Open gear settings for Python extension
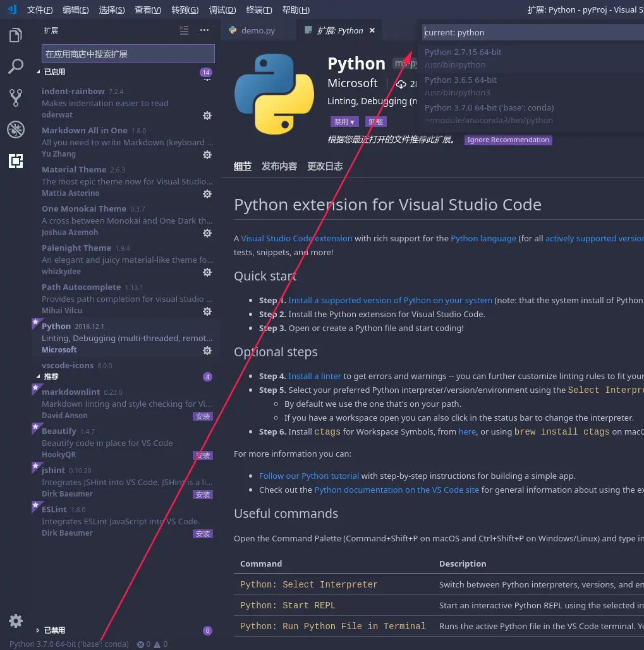This screenshot has height=650, width=644. pyautogui.click(x=207, y=351)
